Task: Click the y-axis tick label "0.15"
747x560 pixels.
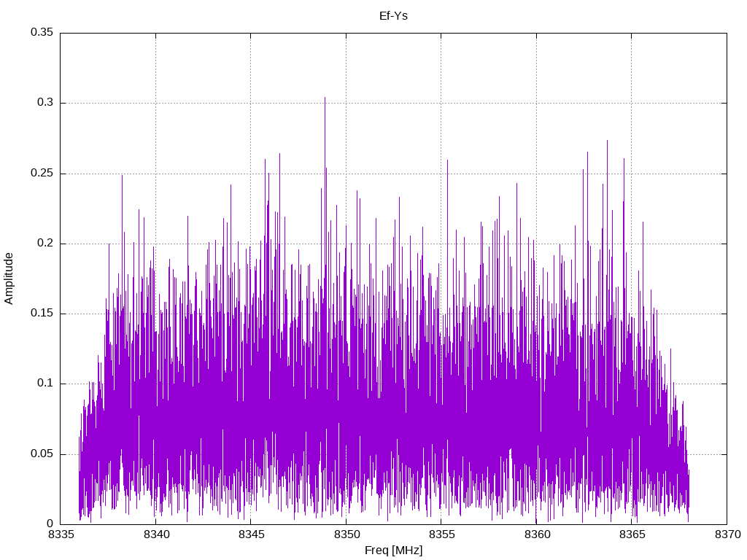Action: click(42, 314)
